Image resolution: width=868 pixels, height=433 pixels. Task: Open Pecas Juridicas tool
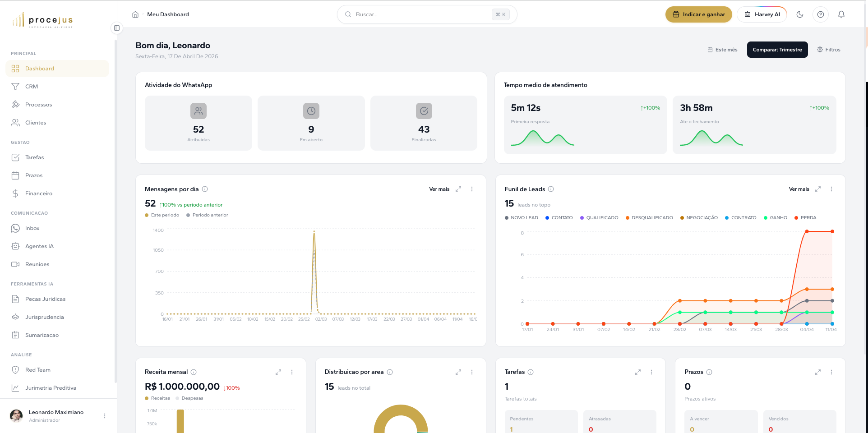tap(57, 299)
